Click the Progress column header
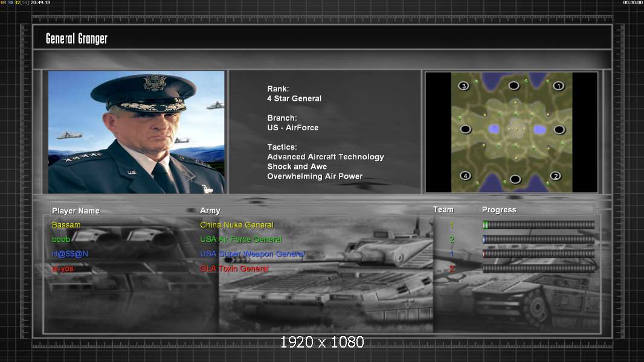 point(499,210)
